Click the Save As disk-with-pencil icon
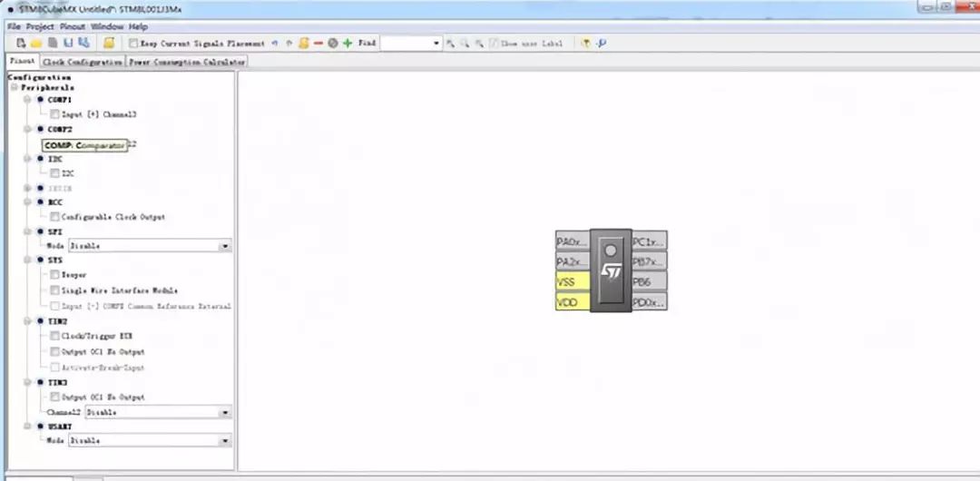Viewport: 980px width, 481px height. tap(83, 44)
